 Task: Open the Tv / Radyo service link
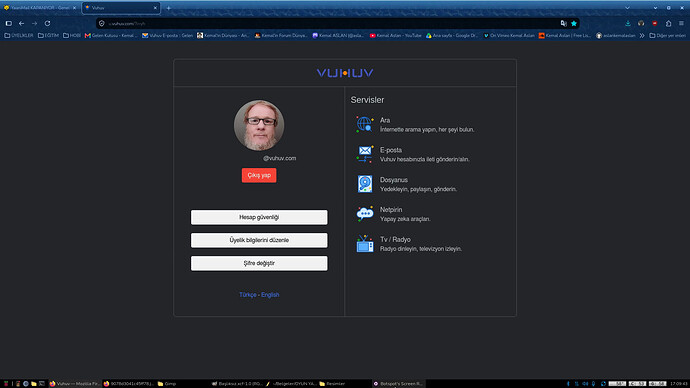[x=395, y=240]
